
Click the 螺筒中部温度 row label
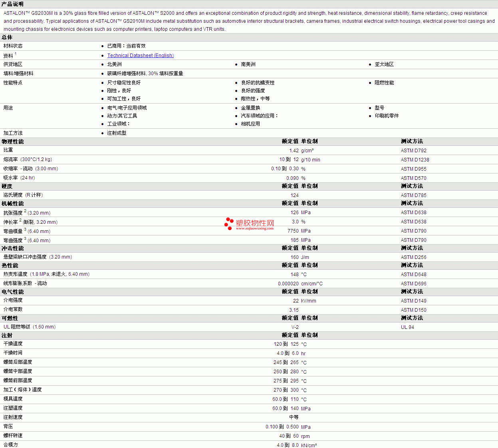18,371
